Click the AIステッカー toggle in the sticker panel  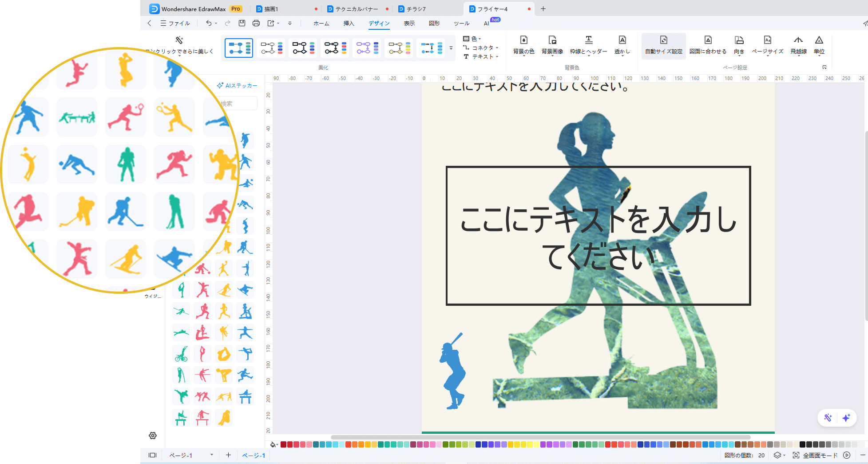tap(237, 85)
